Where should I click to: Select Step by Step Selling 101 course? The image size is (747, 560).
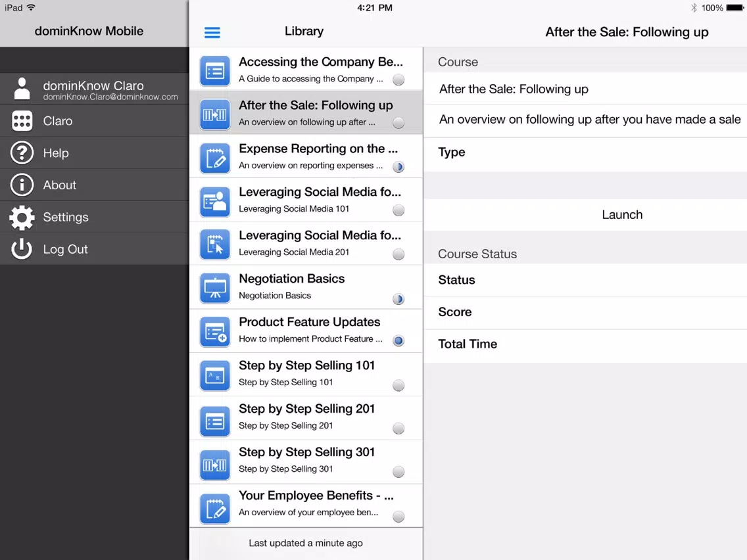tap(306, 374)
